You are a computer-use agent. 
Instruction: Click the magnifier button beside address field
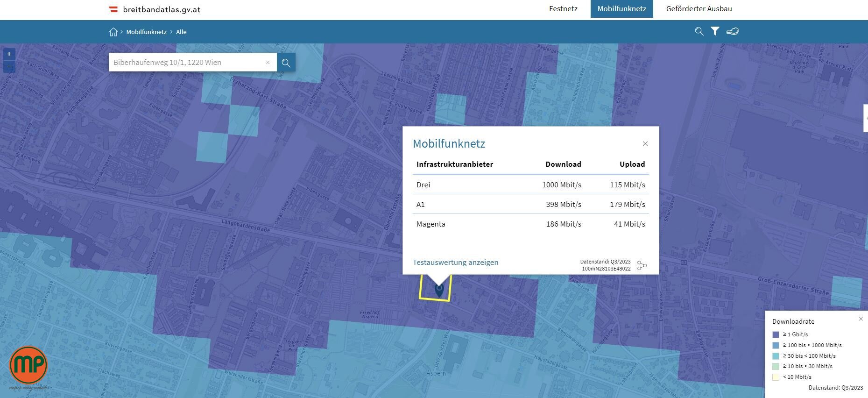286,63
